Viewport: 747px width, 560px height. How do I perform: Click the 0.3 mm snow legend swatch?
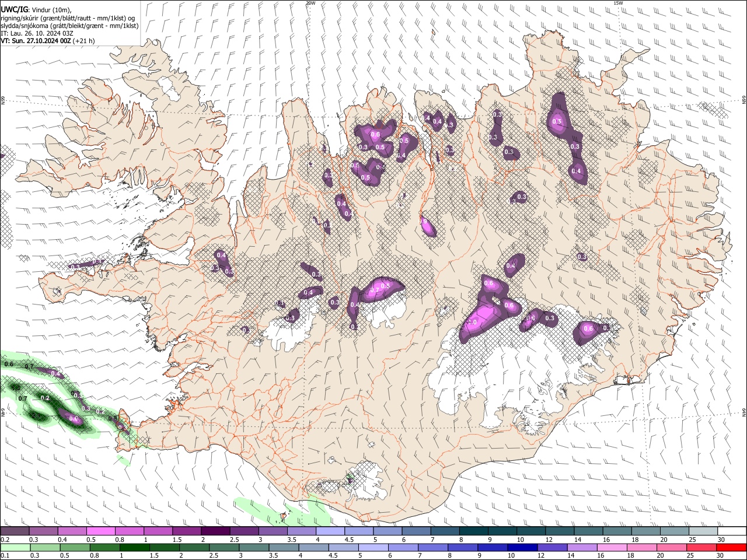(43, 531)
